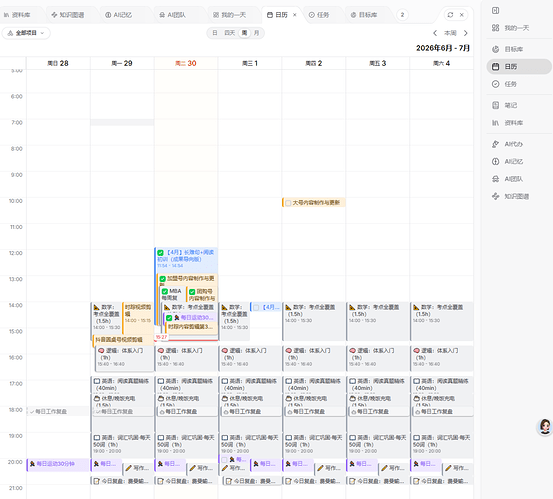553x499 pixels.
Task: Click the 本周 this-week button
Action: click(x=450, y=33)
